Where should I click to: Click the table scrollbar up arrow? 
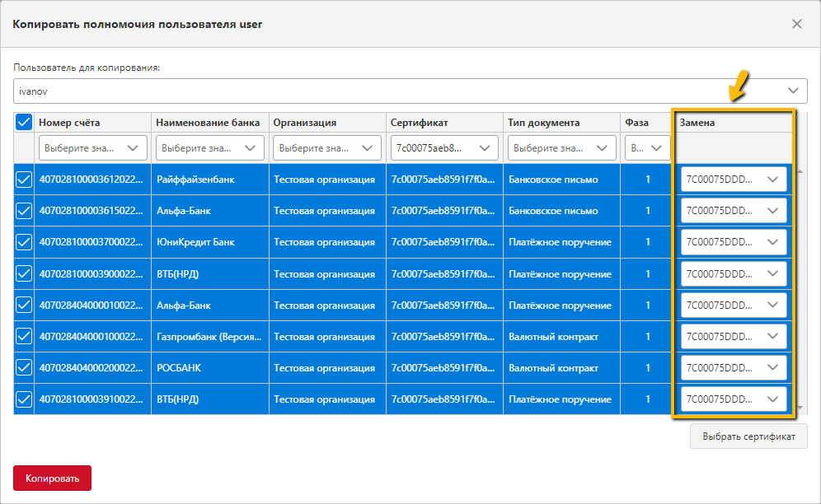(x=800, y=171)
